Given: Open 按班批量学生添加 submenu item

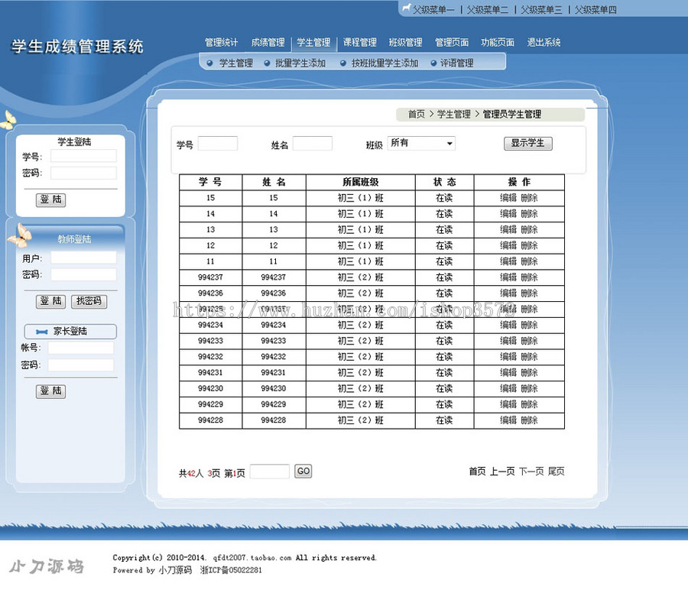Looking at the screenshot, I should 385,63.
